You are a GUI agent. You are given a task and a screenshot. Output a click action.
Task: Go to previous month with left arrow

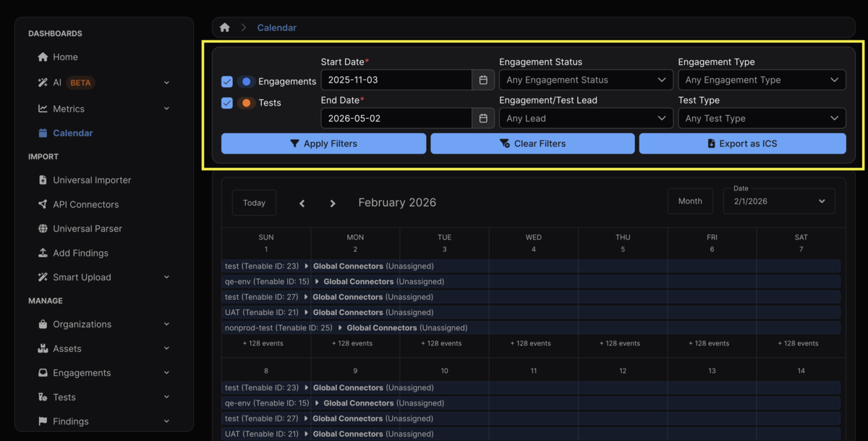pos(302,203)
